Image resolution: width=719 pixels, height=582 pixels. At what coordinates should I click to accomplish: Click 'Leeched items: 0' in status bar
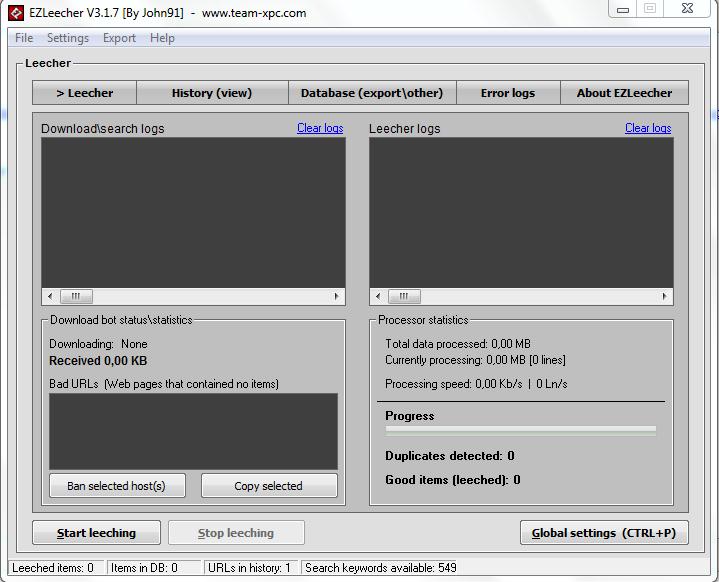[53, 568]
